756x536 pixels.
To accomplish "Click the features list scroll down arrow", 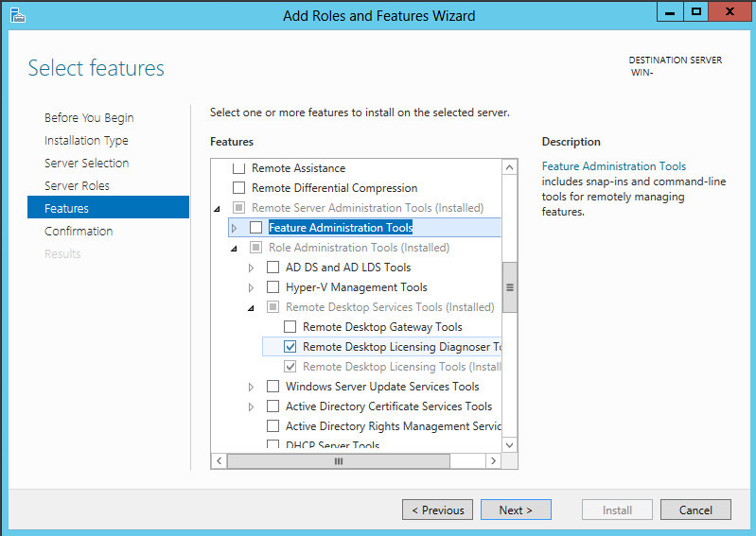I will (x=509, y=444).
